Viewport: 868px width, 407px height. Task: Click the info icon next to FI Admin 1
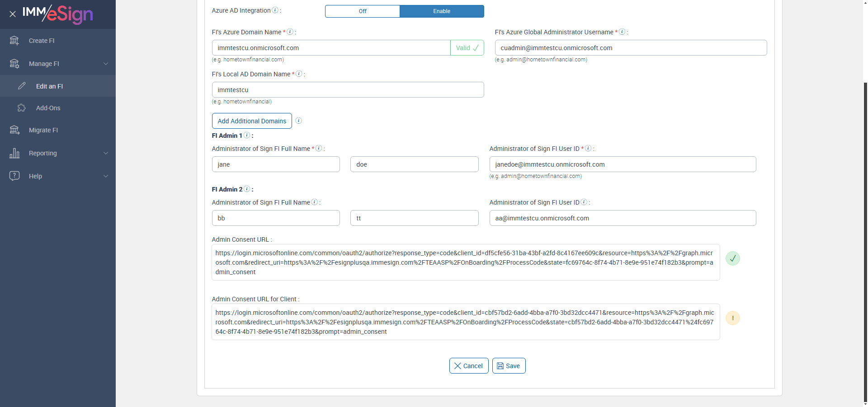click(x=247, y=136)
